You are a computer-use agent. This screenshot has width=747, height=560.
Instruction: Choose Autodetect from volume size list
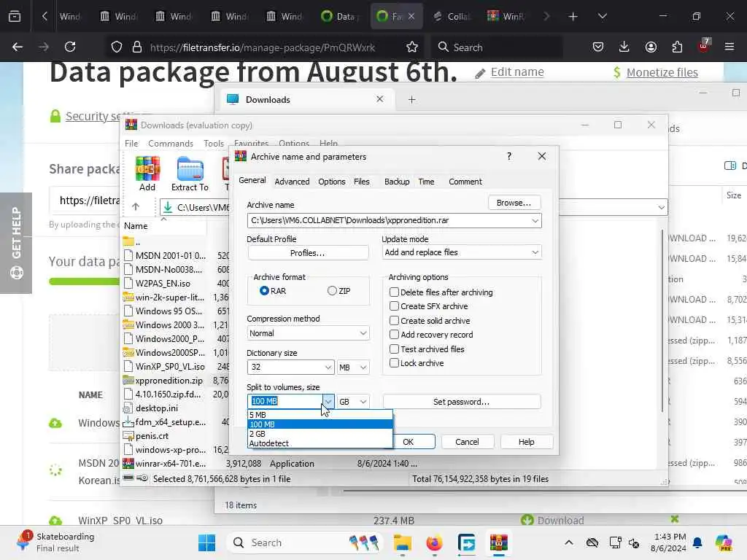(320, 443)
